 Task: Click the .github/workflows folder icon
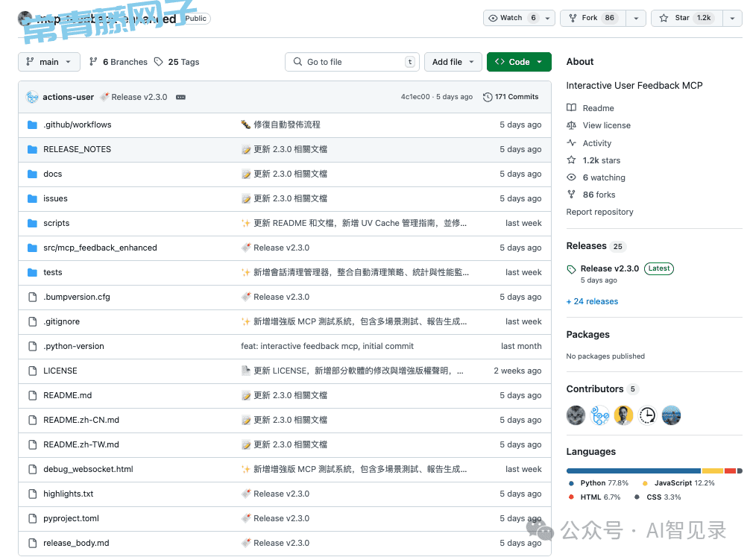(32, 125)
